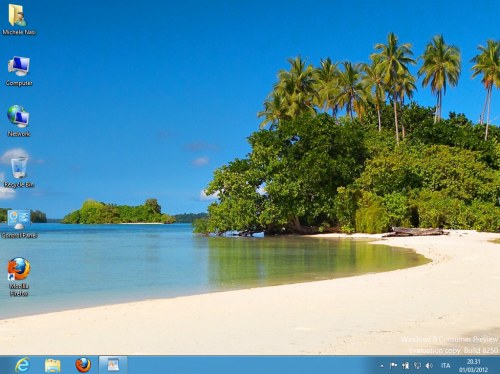Click the power/battery tray icon
Screen dimensions: 500x374
coord(405,366)
